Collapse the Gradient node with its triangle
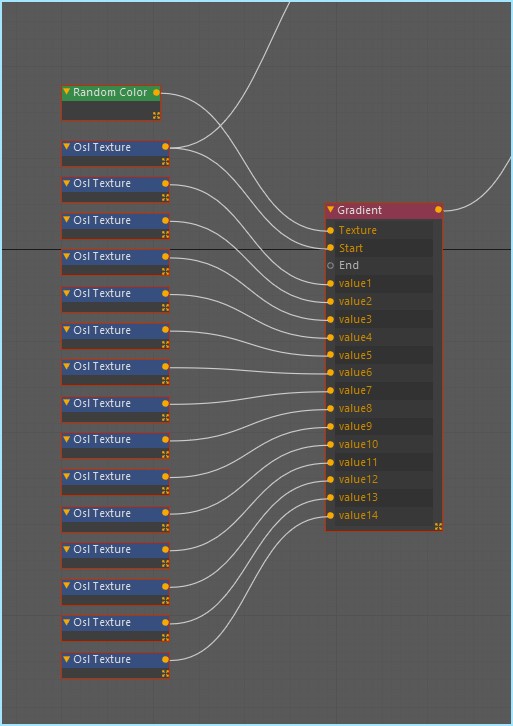 (x=330, y=210)
